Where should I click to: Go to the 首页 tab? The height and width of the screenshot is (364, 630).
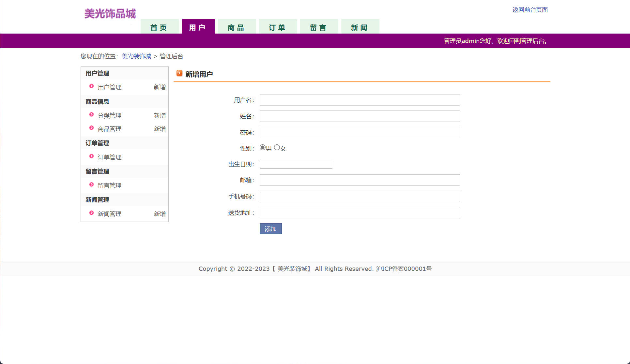pyautogui.click(x=159, y=27)
